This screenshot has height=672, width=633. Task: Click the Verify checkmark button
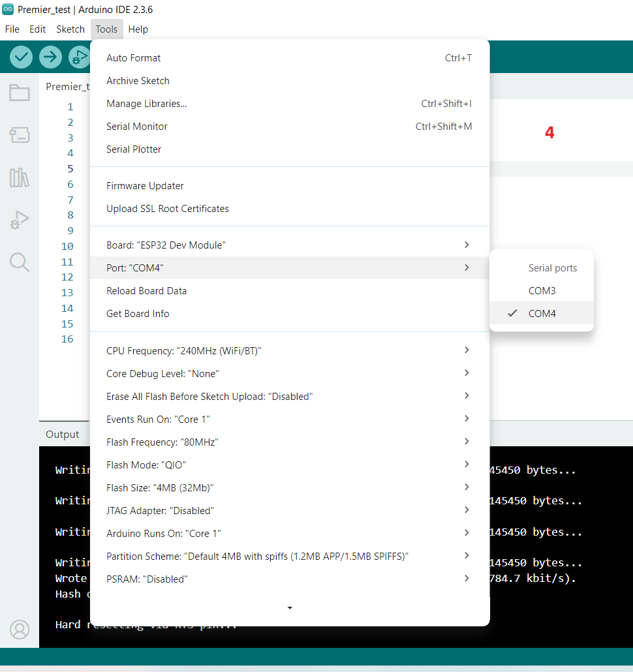[x=21, y=57]
